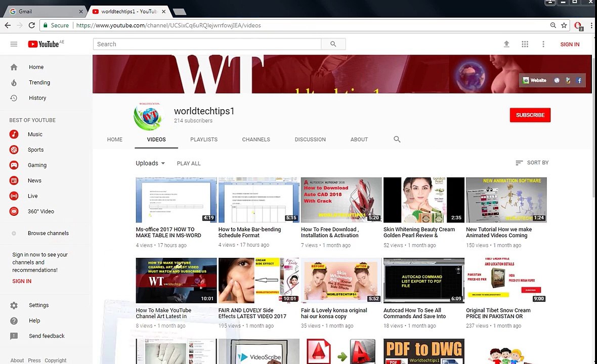Viewport: 597px width, 364px height.
Task: Click the Settings gear icon
Action: tap(14, 305)
